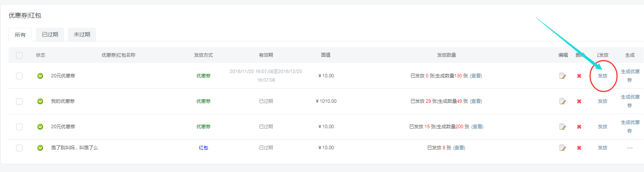Click red delete icon for 饿了别叫妈 row

click(579, 148)
